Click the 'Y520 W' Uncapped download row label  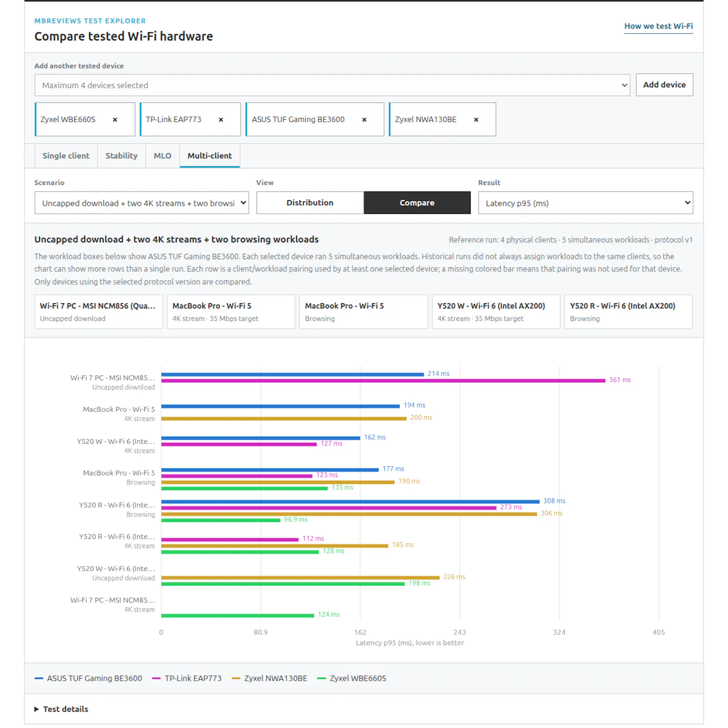116,573
